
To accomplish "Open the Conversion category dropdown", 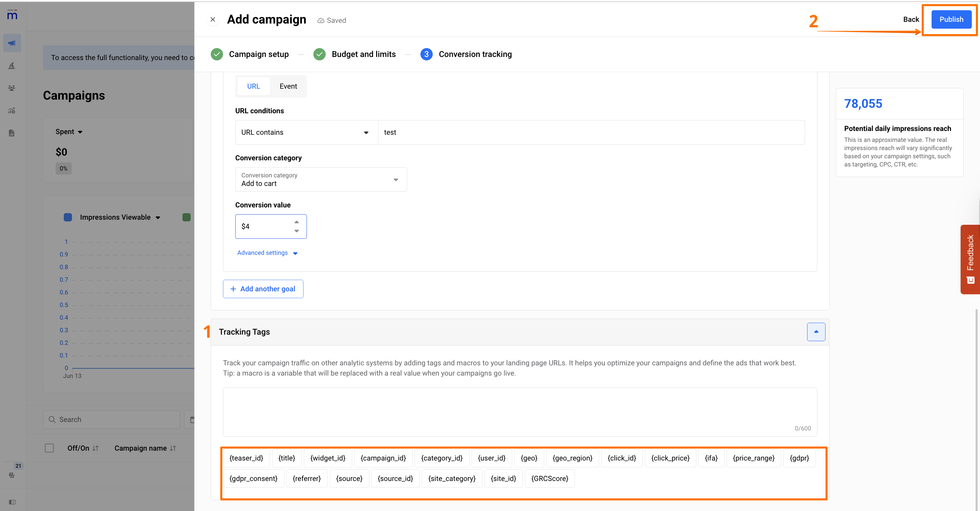I will pyautogui.click(x=321, y=179).
